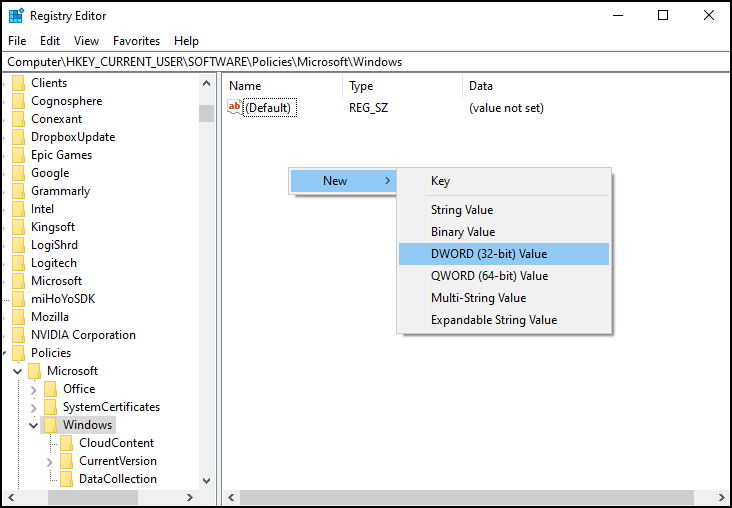Click the Clients folder icon

pos(18,83)
